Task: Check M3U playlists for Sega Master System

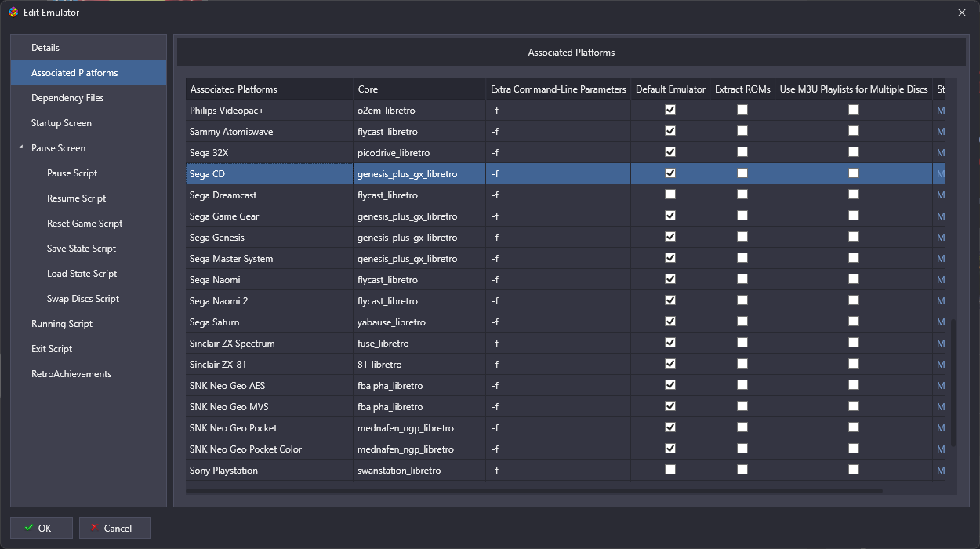Action: click(x=854, y=258)
